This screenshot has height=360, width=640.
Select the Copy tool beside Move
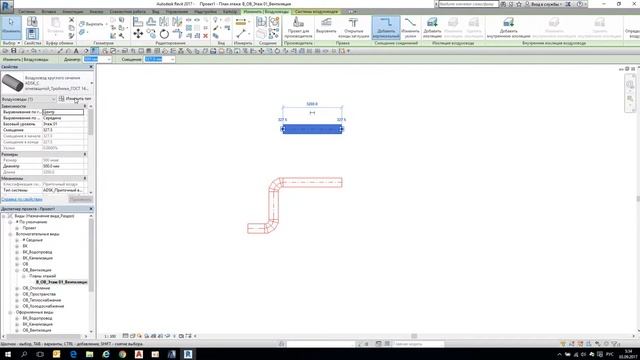click(151, 33)
